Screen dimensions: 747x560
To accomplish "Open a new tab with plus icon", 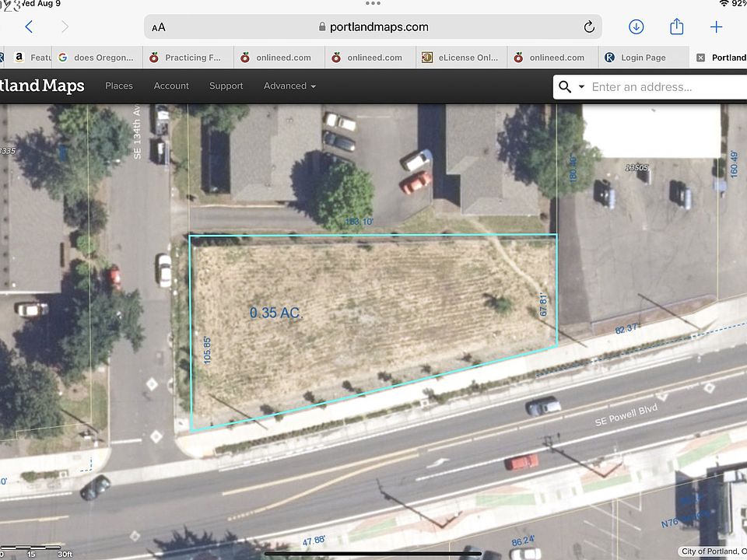I will click(x=716, y=26).
